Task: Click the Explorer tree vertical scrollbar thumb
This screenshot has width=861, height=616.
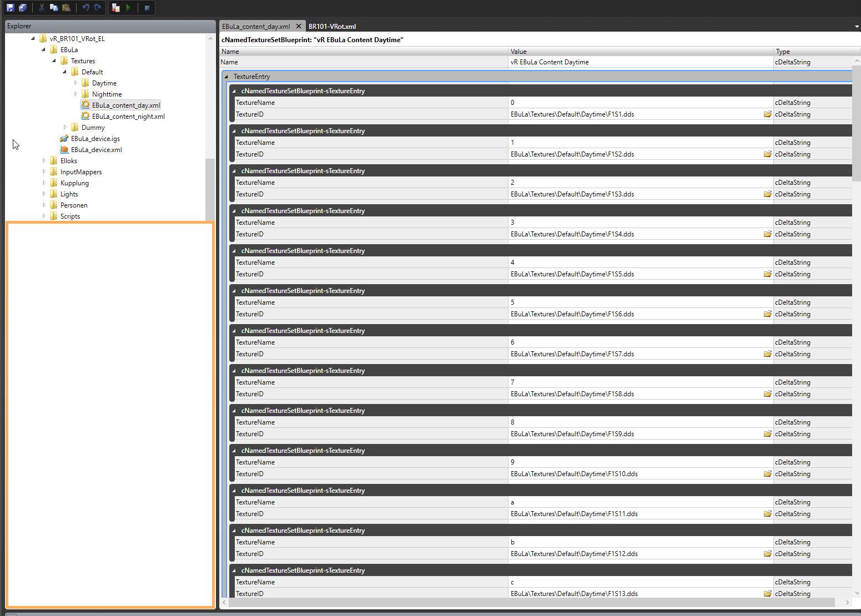Action: point(210,189)
